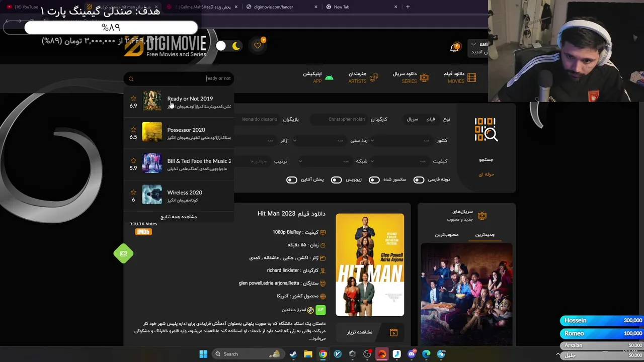Click the trailer play icon next to مشاهده تریلر

click(x=393, y=332)
